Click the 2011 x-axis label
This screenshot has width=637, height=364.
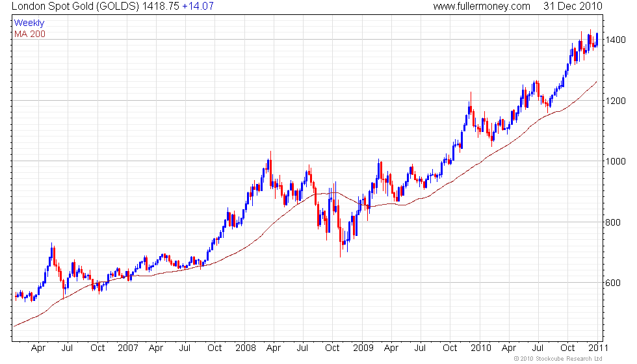pos(599,348)
